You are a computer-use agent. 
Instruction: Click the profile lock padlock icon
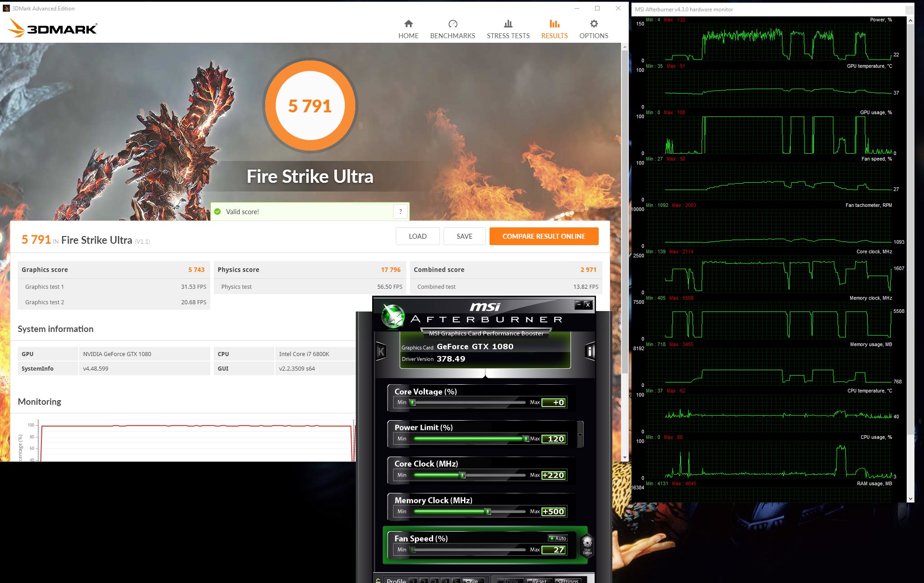click(x=378, y=580)
